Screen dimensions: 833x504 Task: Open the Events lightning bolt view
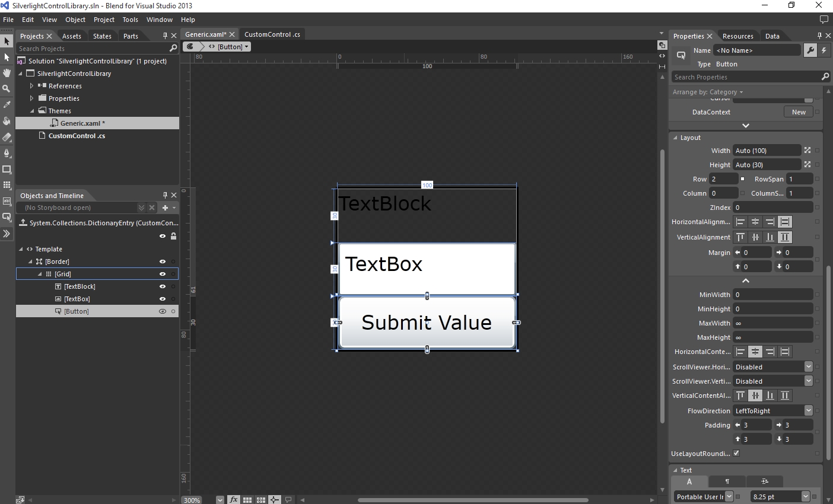point(824,50)
